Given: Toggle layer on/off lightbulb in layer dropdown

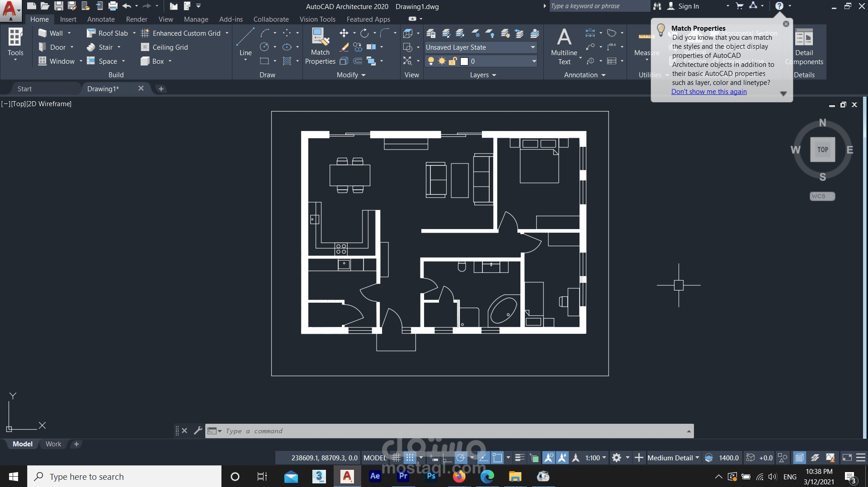Looking at the screenshot, I should coord(431,61).
